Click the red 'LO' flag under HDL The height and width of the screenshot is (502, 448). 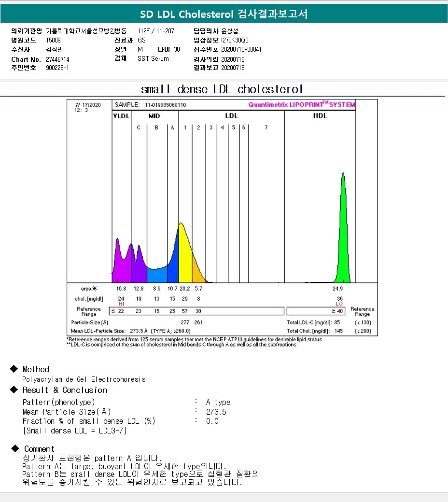pos(339,304)
